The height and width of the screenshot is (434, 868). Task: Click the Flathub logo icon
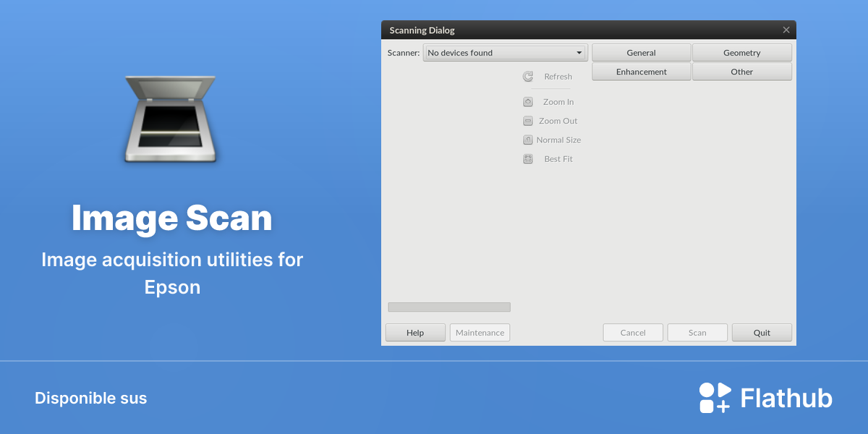(x=715, y=398)
